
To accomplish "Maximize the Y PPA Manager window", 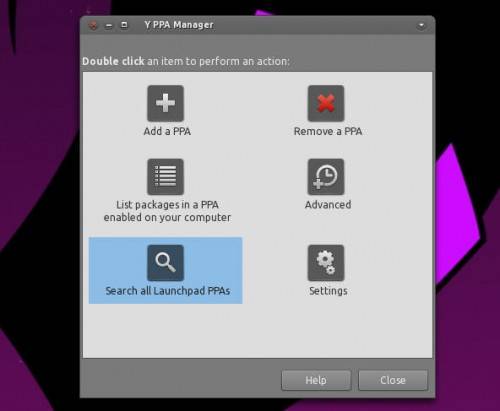I will pyautogui.click(x=124, y=25).
